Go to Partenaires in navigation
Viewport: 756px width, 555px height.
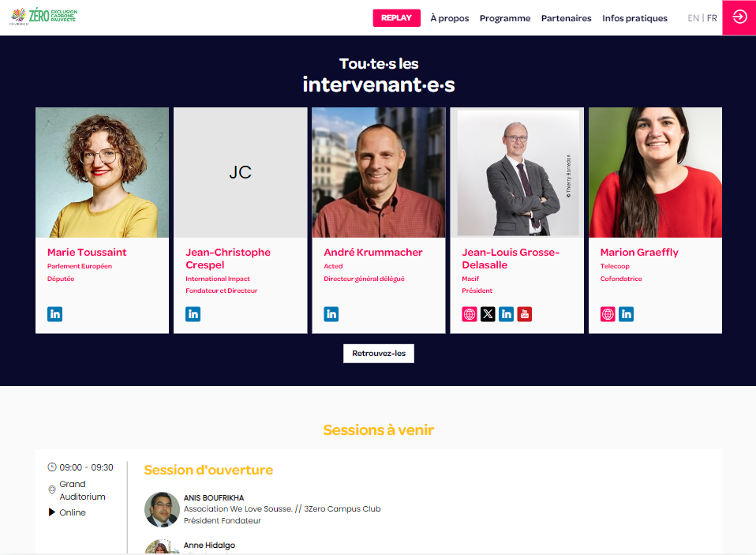coord(566,18)
